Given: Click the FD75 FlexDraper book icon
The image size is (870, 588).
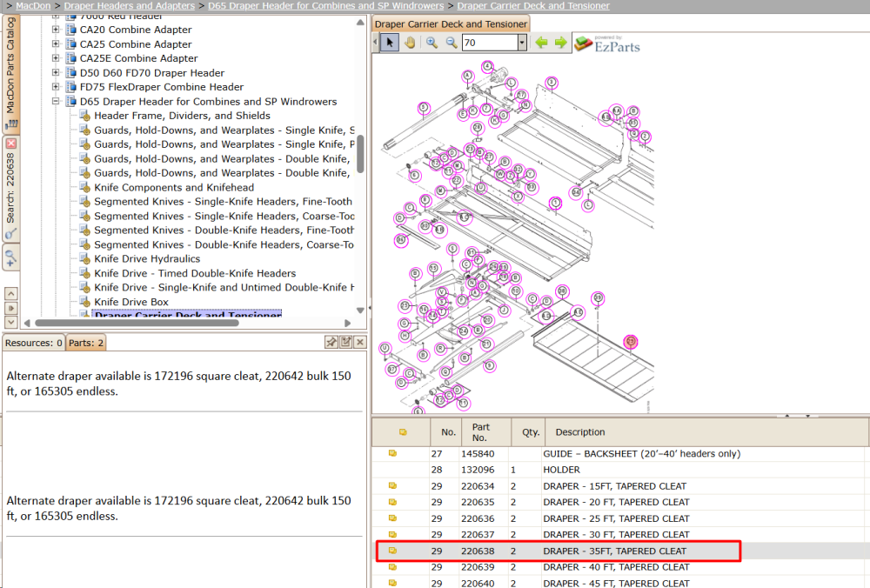Looking at the screenshot, I should pyautogui.click(x=71, y=86).
